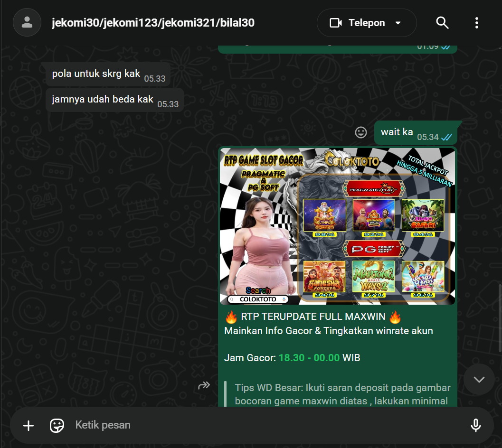The image size is (502, 448).
Task: React with emoji to 'wait ka'
Action: (361, 132)
